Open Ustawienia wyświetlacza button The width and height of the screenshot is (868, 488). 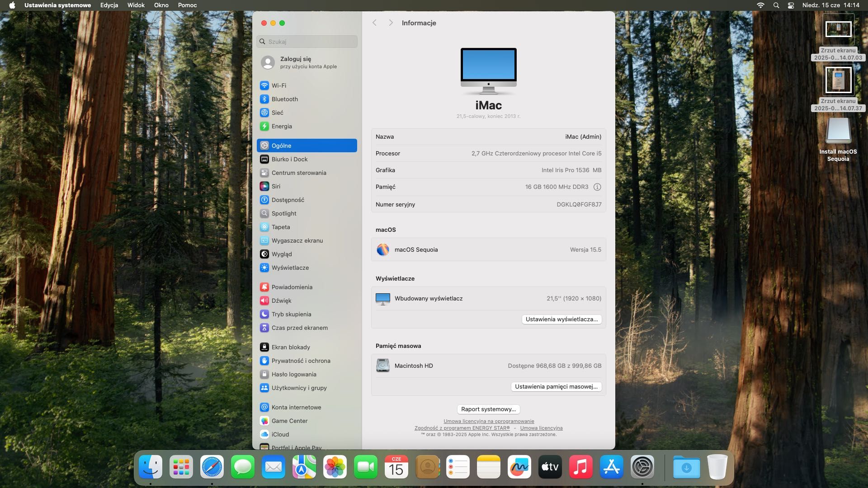[561, 319]
